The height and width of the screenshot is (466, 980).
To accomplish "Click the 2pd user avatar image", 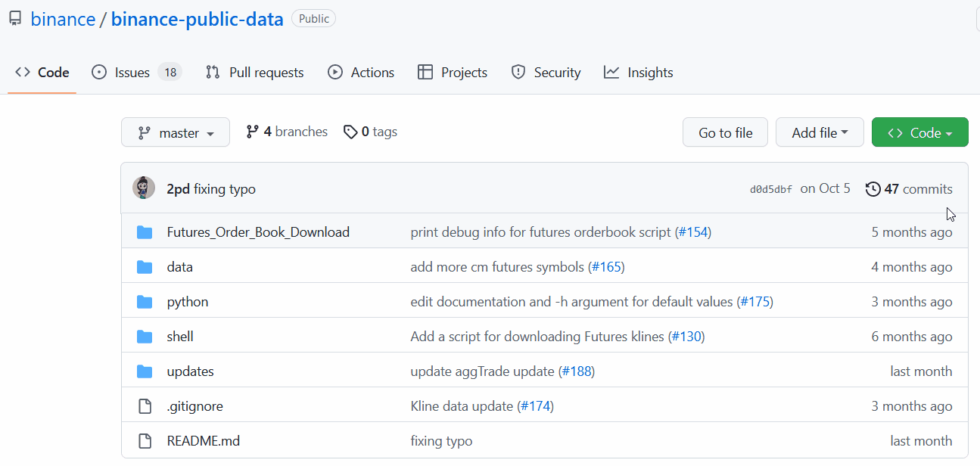I will tap(144, 188).
